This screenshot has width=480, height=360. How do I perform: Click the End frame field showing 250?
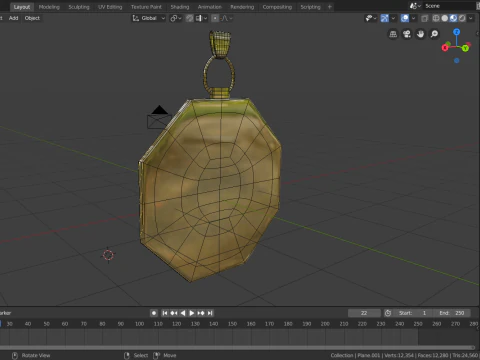coord(451,313)
